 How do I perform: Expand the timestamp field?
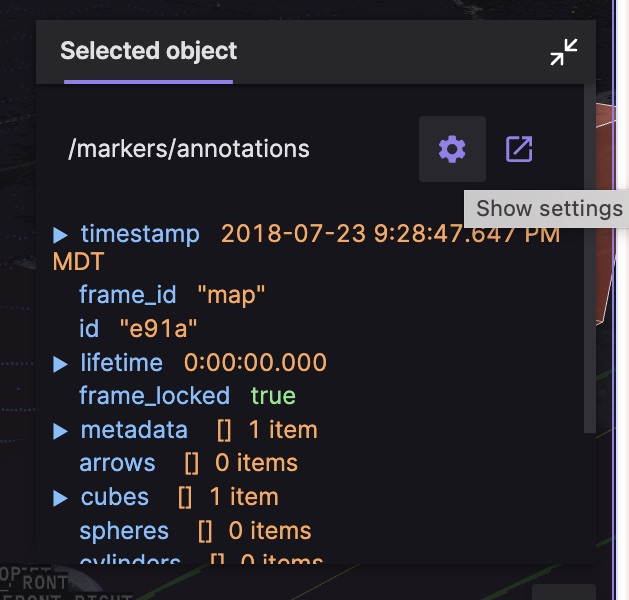coord(61,235)
